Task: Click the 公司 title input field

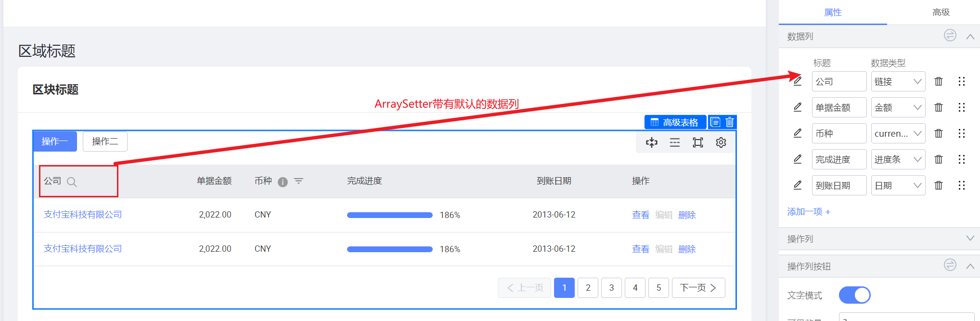Action: 839,81
